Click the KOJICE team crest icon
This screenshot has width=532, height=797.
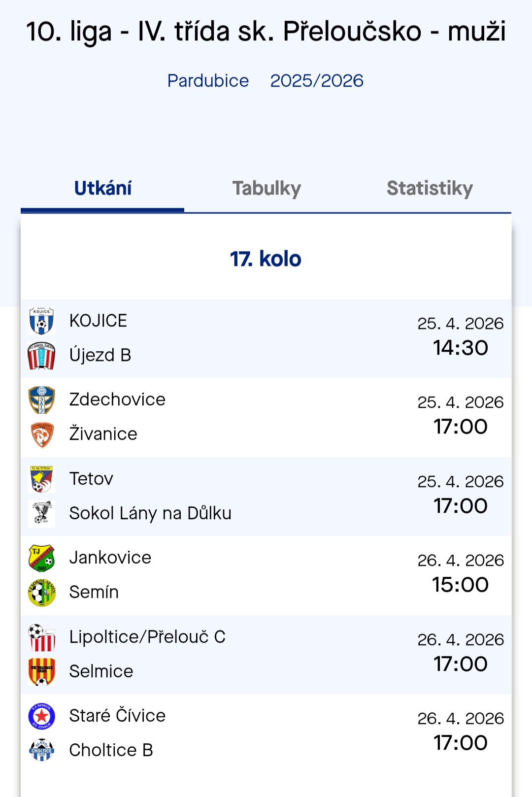click(x=41, y=321)
